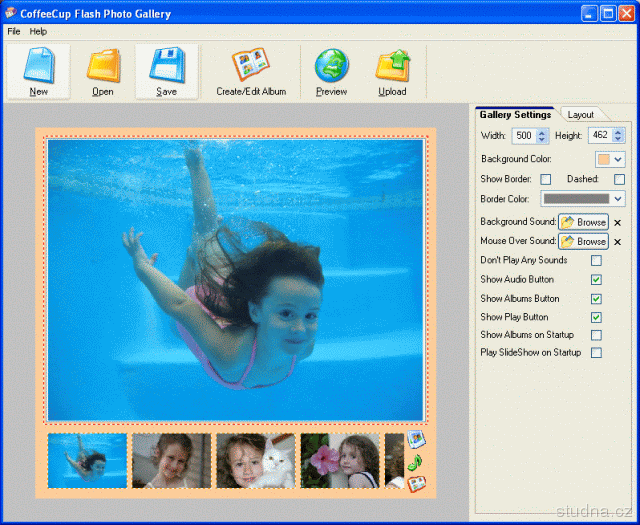Expand the Background Color dropdown
640x525 pixels.
618,159
